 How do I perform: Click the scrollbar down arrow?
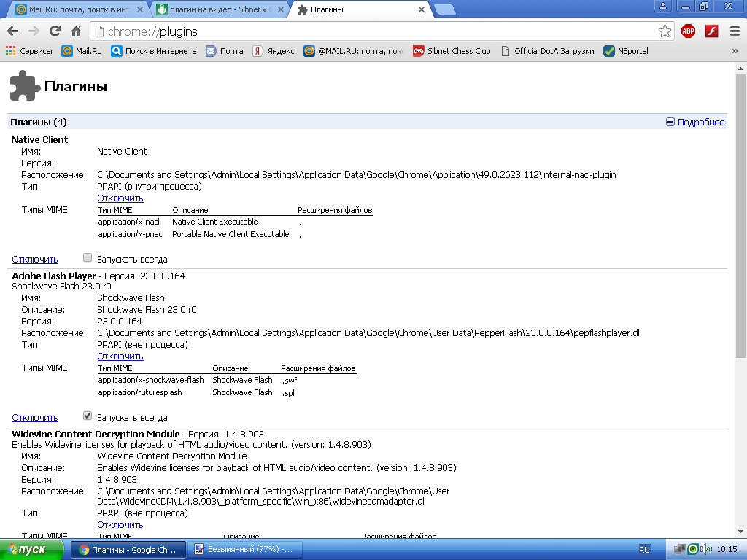pos(740,532)
